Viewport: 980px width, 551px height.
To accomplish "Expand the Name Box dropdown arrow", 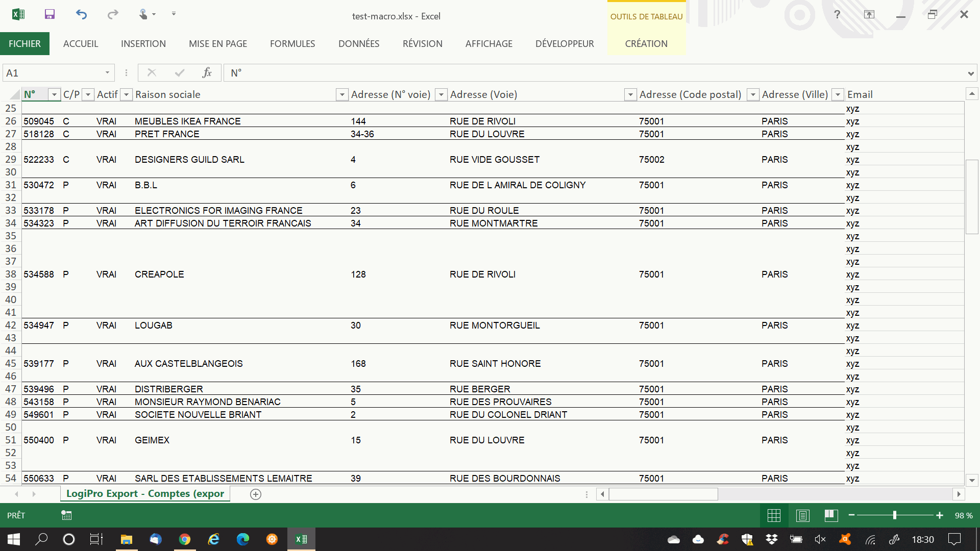I will [107, 73].
